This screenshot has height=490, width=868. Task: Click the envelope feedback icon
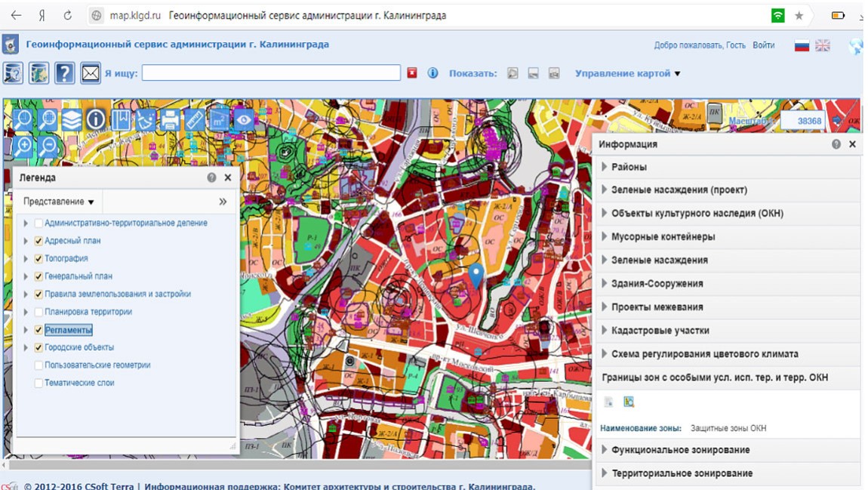(91, 73)
